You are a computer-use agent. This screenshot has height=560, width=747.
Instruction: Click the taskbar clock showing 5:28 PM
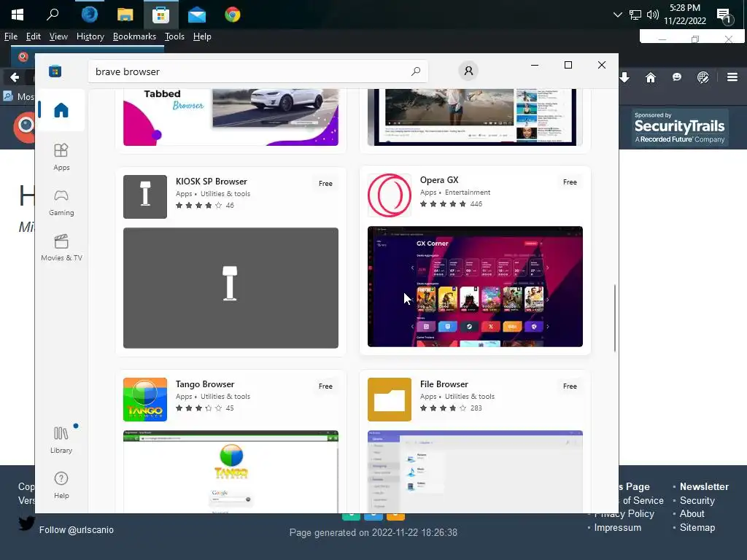point(684,15)
